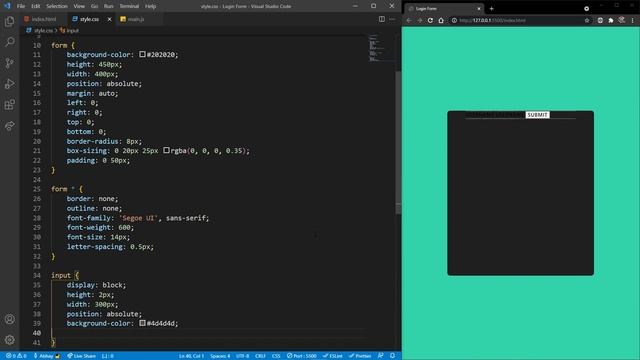Click the Live Share status bar item
Viewport: 640px width, 360px height.
[81, 356]
